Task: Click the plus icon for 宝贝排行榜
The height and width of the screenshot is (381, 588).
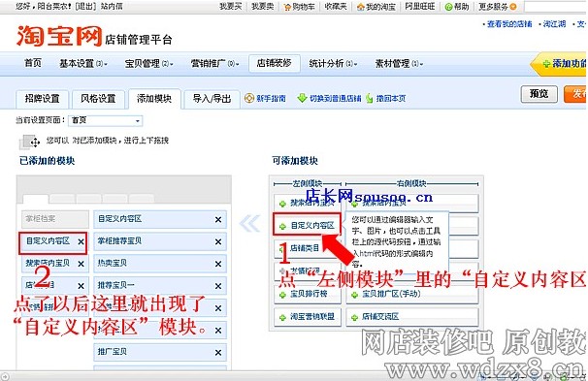Action: point(282,295)
